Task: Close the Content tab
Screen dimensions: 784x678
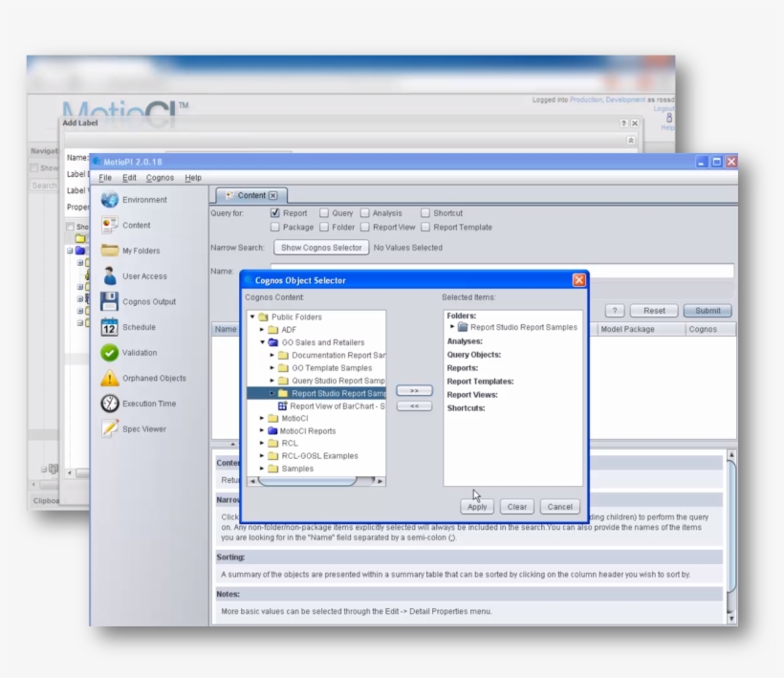Action: tap(273, 195)
